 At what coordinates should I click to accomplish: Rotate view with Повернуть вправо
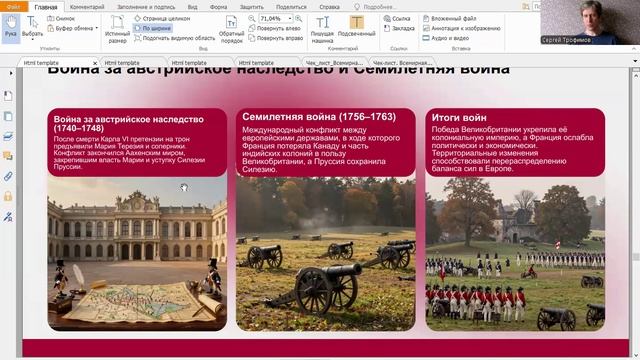click(x=276, y=38)
